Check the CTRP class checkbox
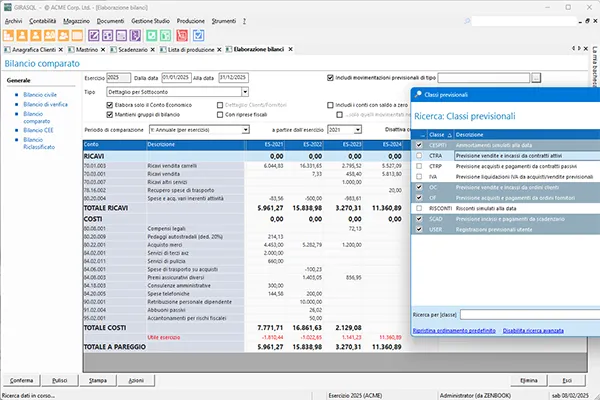 pos(419,166)
